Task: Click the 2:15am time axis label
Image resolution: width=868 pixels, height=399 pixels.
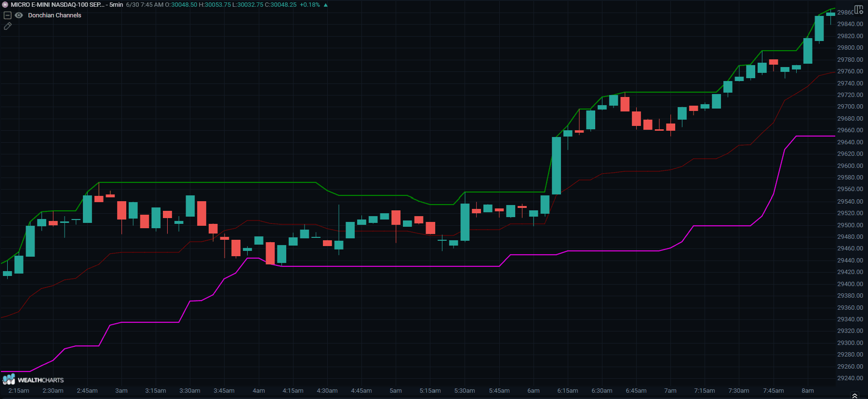Action: [x=19, y=391]
